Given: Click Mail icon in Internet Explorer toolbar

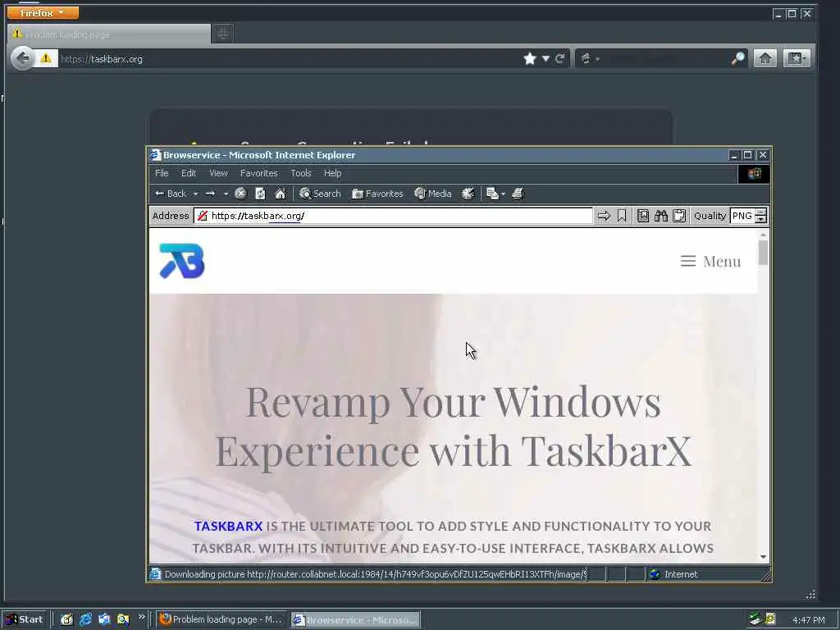Looking at the screenshot, I should pos(492,194).
